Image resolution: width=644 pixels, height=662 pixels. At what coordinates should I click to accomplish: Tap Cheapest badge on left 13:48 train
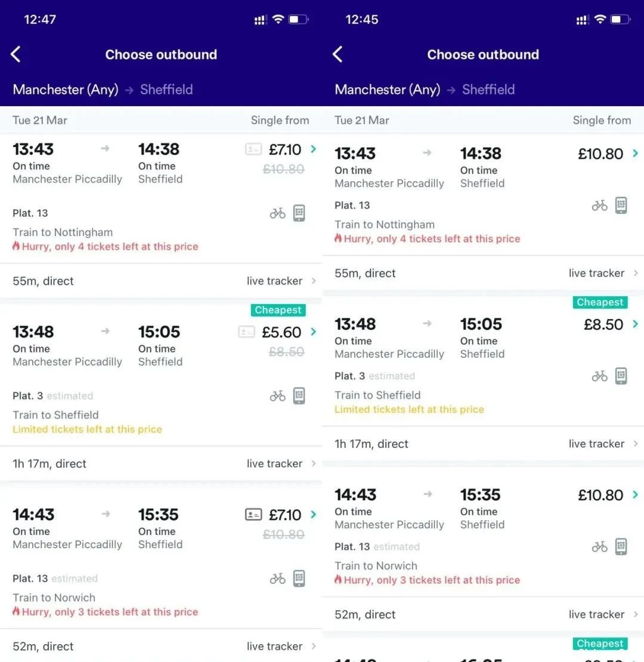click(x=278, y=310)
